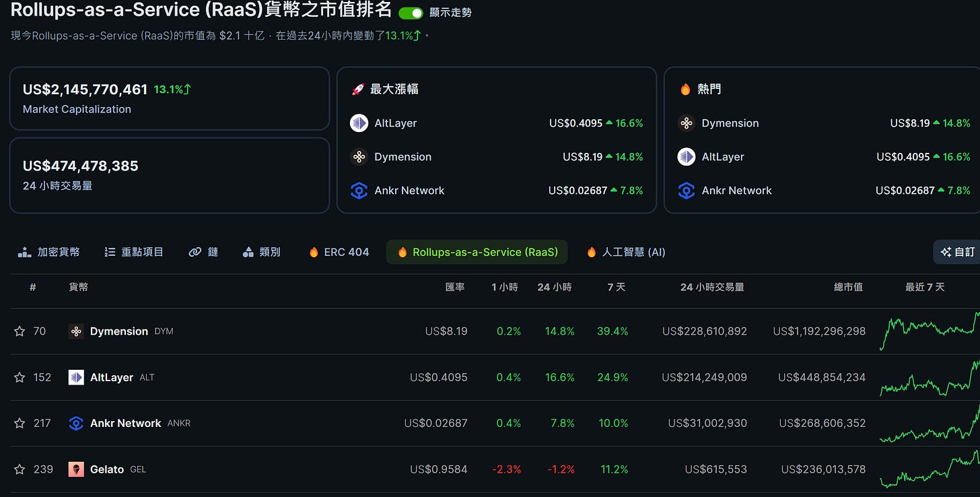Image resolution: width=980 pixels, height=497 pixels.
Task: Open AltLayer name in 熱門 card
Action: (x=723, y=157)
